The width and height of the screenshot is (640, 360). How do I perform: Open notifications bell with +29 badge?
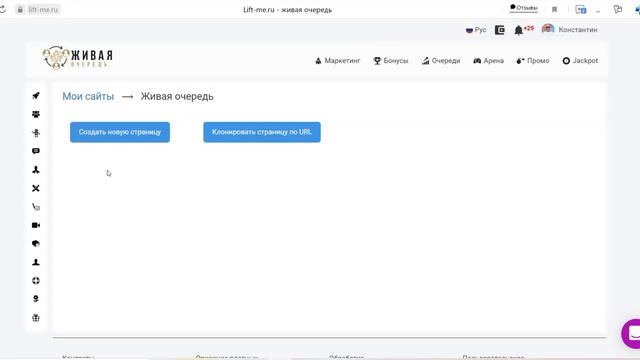[523, 30]
